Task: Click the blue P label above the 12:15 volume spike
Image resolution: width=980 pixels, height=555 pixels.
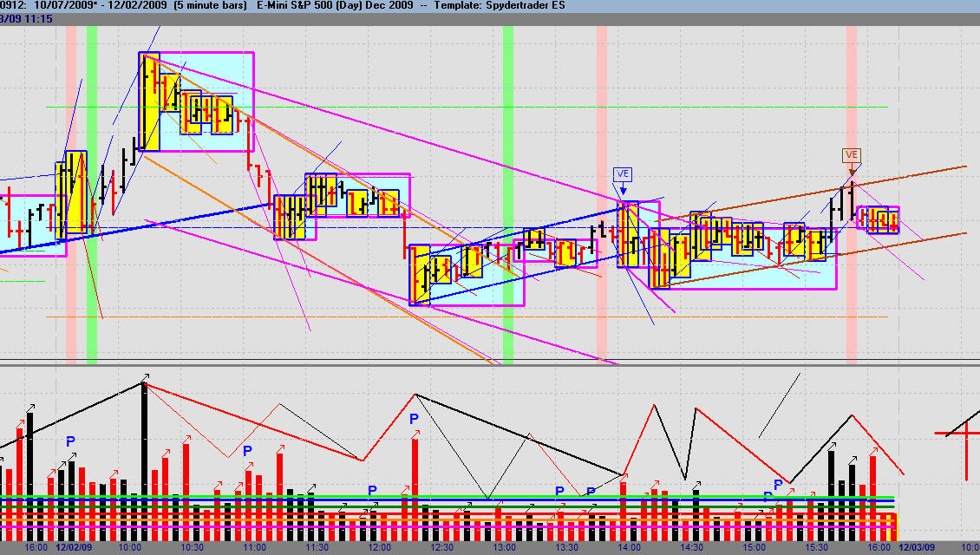Action: [x=414, y=419]
